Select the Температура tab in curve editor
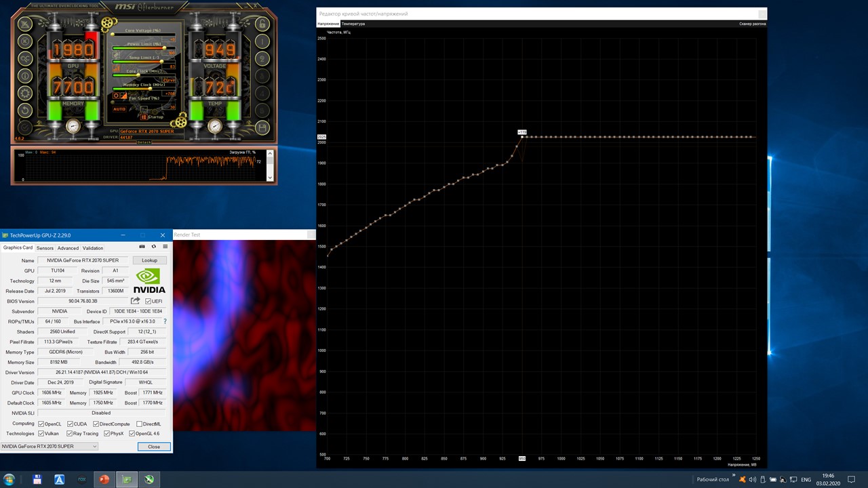This screenshot has height=488, width=868. tap(353, 24)
